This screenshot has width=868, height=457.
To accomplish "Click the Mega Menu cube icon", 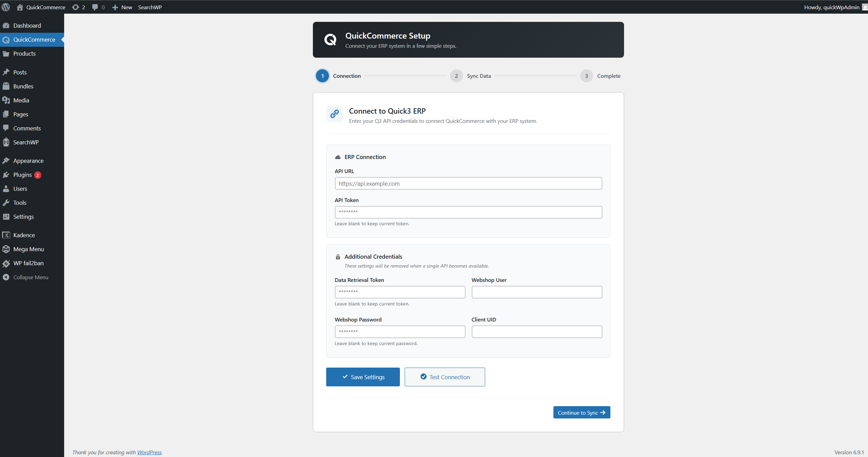I will click(x=6, y=249).
